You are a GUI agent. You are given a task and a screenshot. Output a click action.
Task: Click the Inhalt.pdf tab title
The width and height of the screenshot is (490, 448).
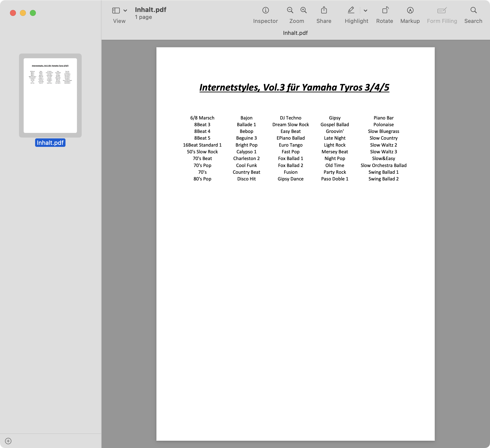295,33
